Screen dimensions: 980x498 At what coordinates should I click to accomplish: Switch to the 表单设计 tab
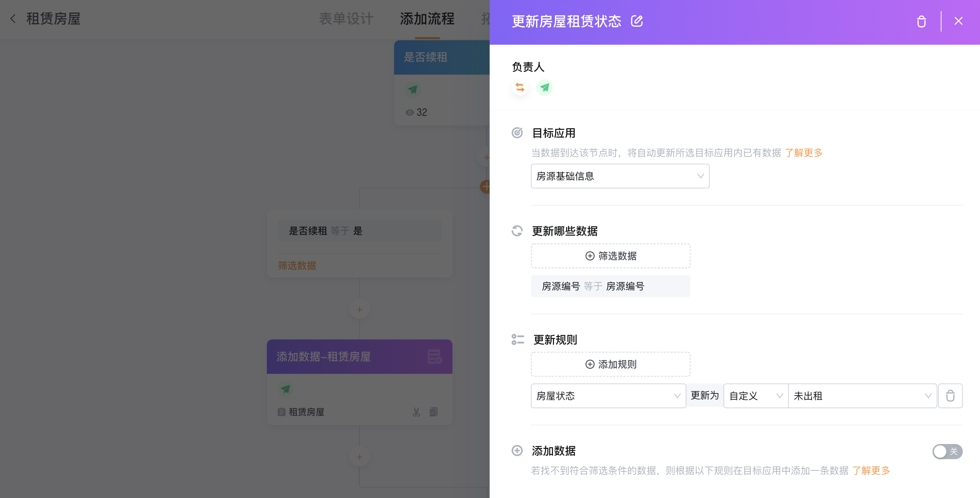pyautogui.click(x=346, y=19)
